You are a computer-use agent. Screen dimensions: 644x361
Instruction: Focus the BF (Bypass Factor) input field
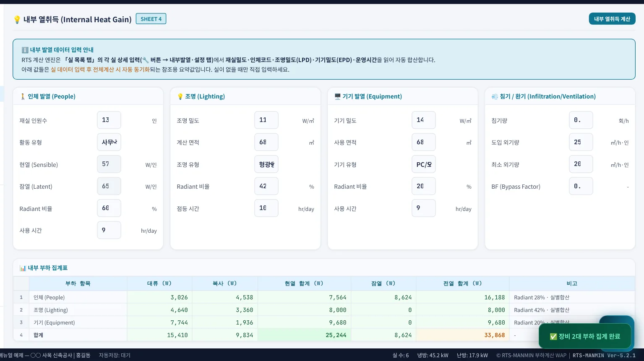click(581, 186)
